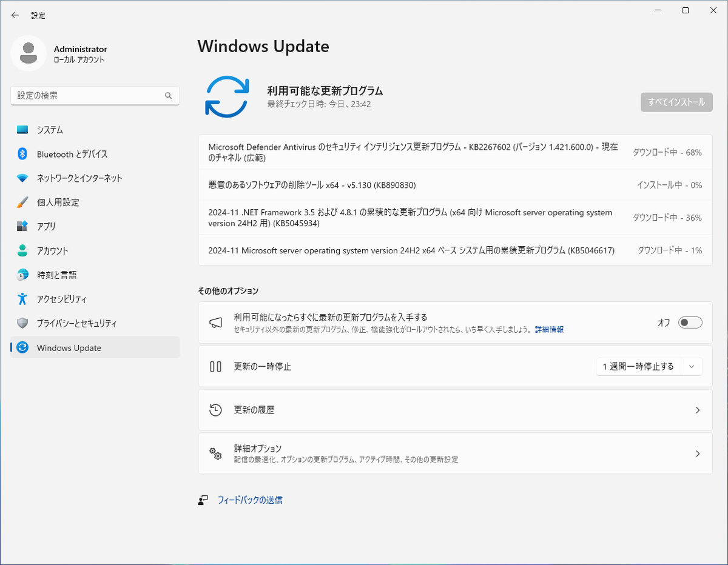Click the network Wi-Fi icon
This screenshot has width=728, height=565.
[22, 178]
